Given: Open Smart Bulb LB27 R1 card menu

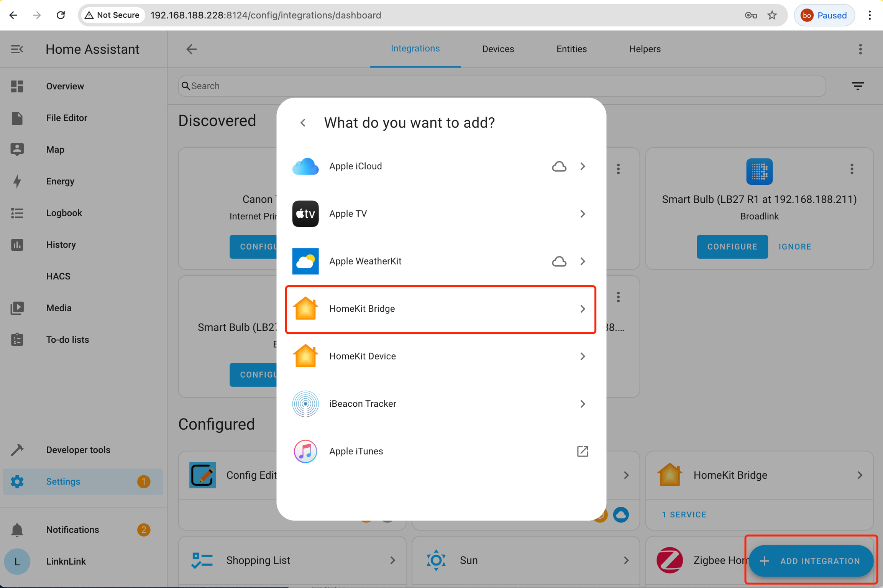Looking at the screenshot, I should click(x=852, y=169).
